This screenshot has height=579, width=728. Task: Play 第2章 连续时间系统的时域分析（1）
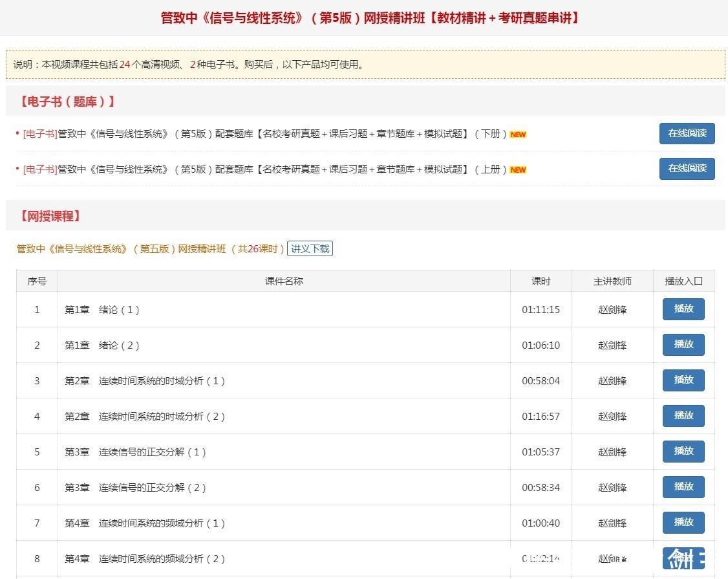click(683, 380)
